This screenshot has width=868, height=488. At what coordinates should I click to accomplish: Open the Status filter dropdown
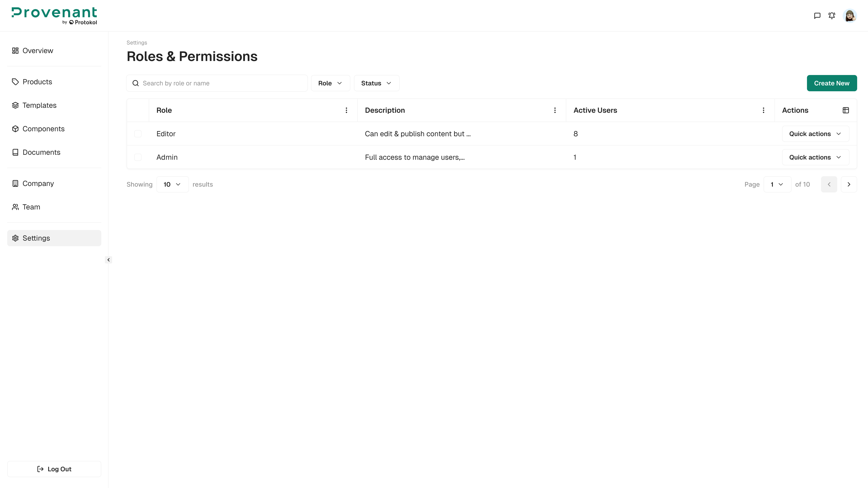[x=376, y=83]
